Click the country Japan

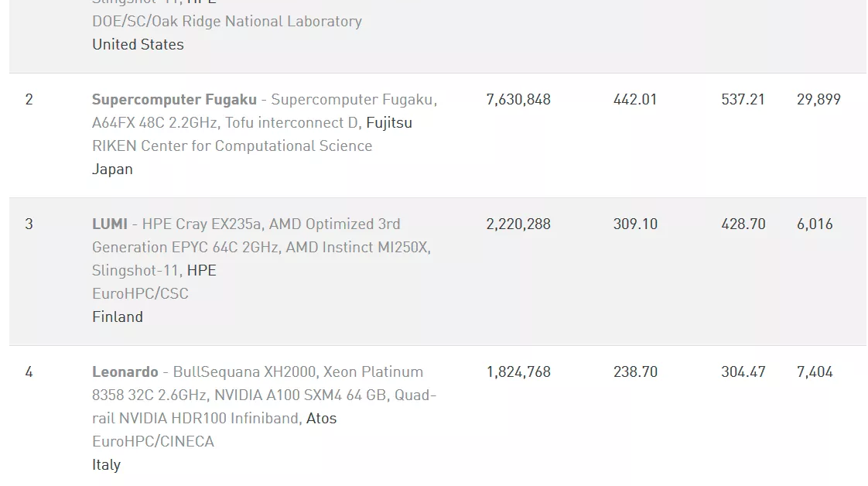click(x=112, y=169)
